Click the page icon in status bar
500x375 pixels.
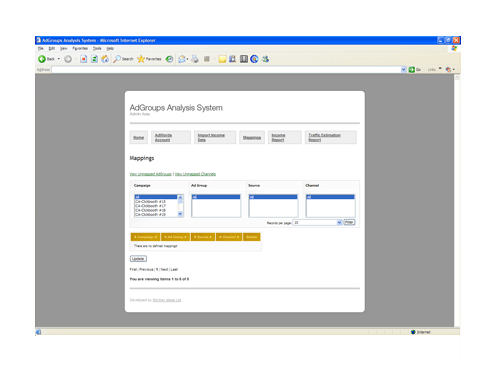click(38, 332)
